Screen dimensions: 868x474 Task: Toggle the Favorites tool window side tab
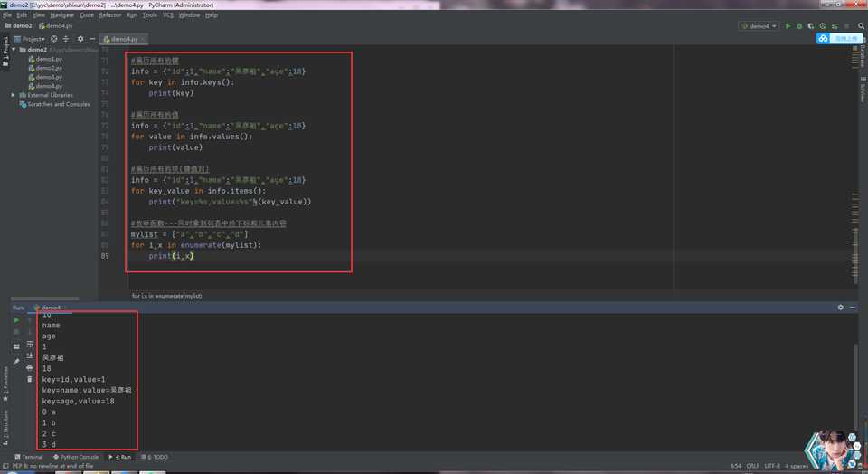[x=5, y=384]
